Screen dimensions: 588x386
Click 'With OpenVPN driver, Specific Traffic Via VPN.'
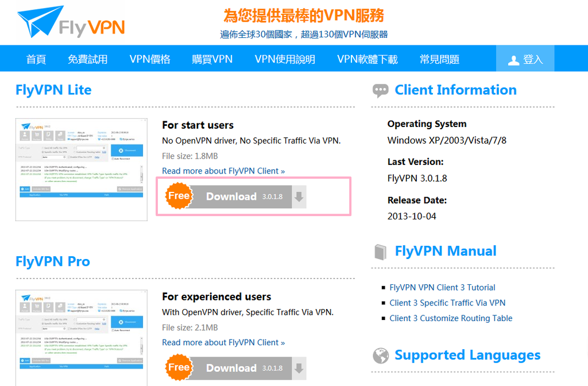[247, 312]
